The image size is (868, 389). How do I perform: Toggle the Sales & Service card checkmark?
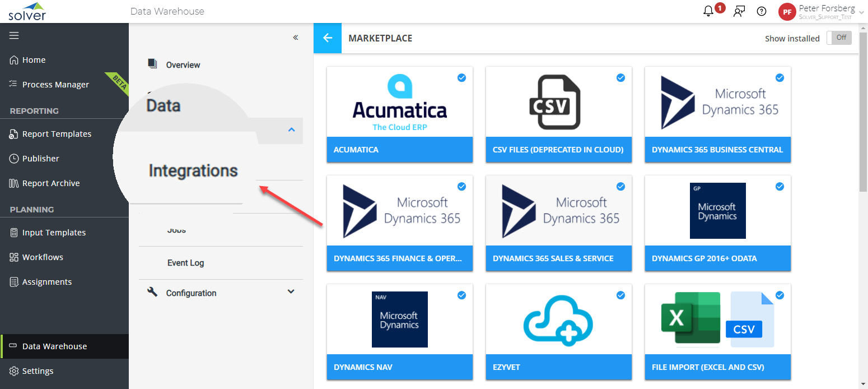[x=620, y=187]
